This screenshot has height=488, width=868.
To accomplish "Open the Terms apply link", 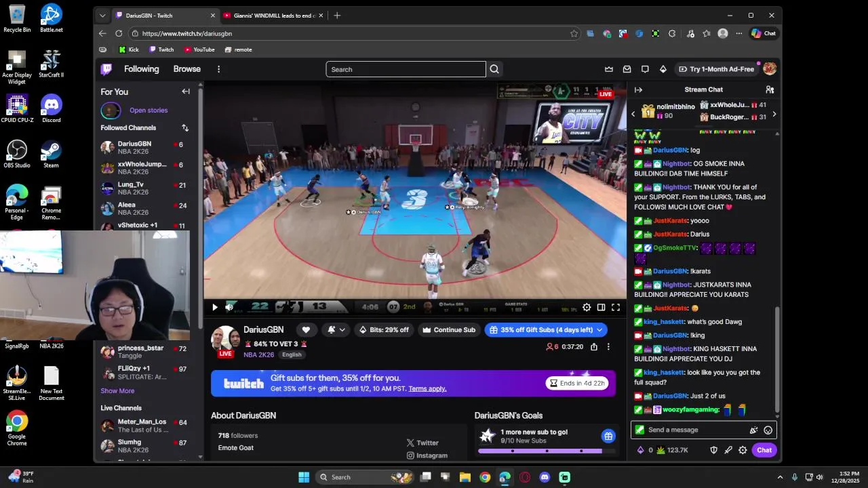I will (427, 388).
